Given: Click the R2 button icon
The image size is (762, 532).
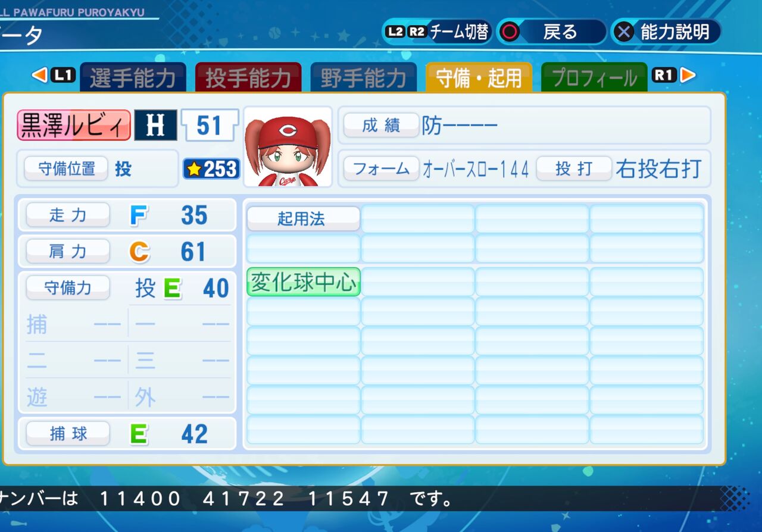Looking at the screenshot, I should pyautogui.click(x=417, y=32).
